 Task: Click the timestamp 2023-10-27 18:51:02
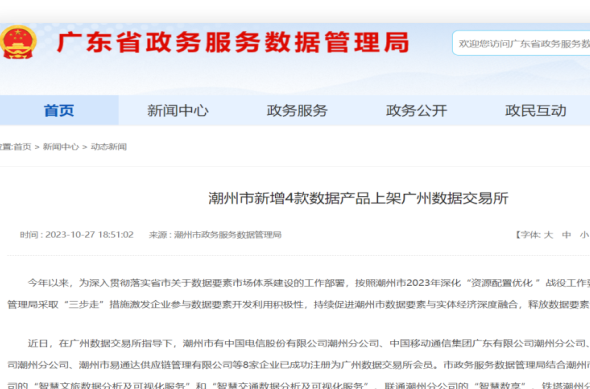(90, 235)
